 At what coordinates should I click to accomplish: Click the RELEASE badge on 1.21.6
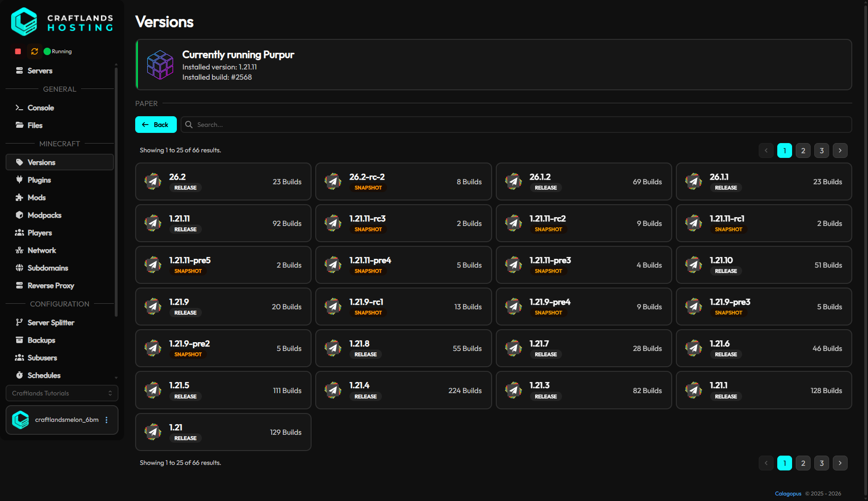[726, 355]
